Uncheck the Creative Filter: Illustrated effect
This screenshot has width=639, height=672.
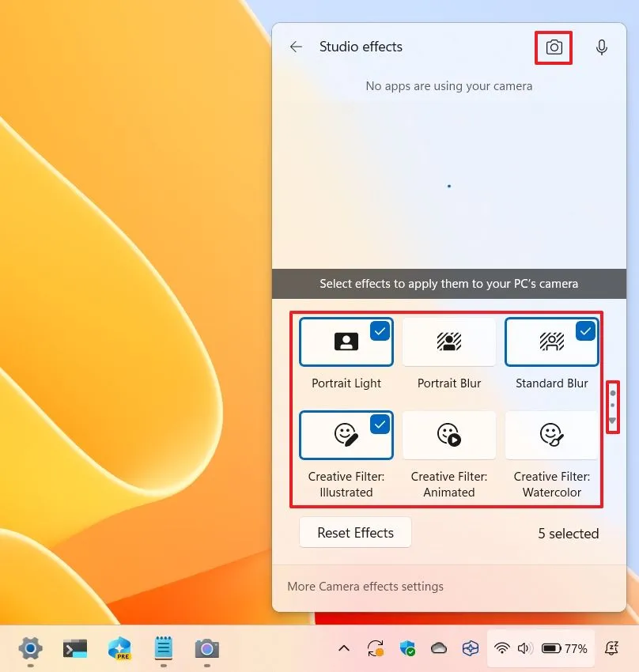(380, 425)
